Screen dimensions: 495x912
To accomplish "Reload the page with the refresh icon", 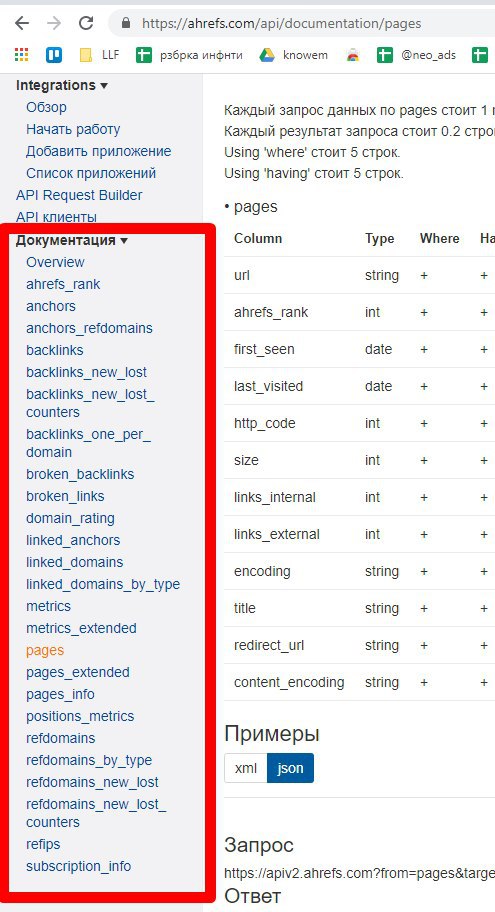I will point(86,23).
